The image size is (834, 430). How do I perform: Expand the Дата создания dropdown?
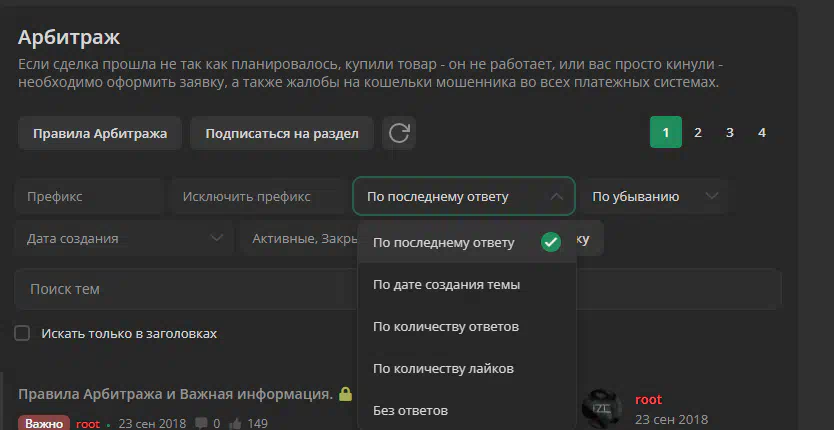pyautogui.click(x=124, y=238)
